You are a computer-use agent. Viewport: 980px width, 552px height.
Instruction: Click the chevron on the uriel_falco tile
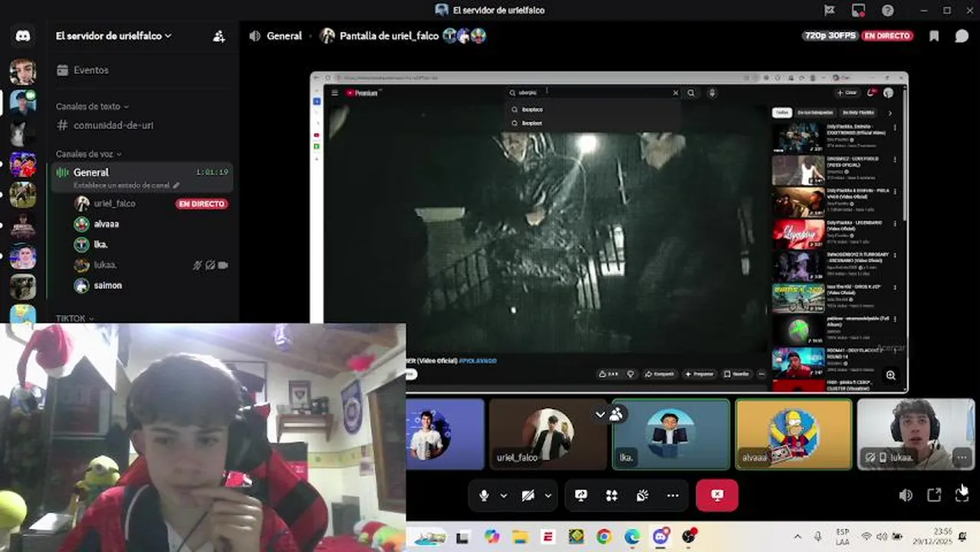tap(600, 414)
